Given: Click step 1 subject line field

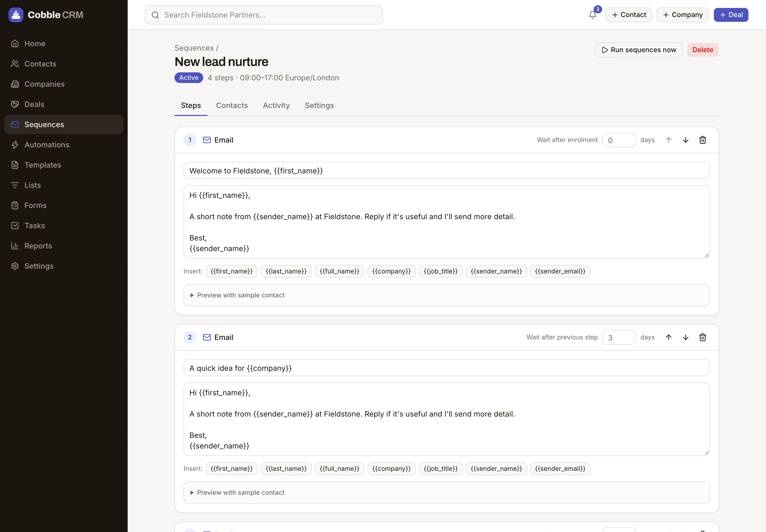Looking at the screenshot, I should click(446, 171).
